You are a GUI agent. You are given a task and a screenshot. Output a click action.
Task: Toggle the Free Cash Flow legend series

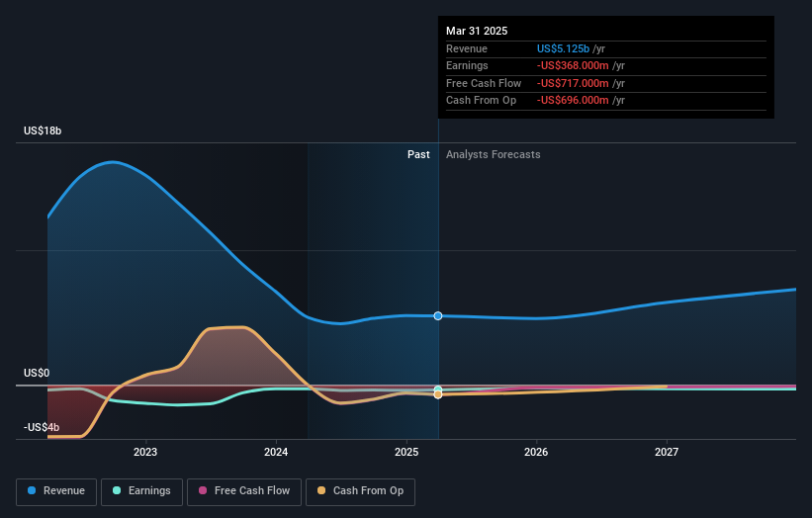[x=244, y=491]
